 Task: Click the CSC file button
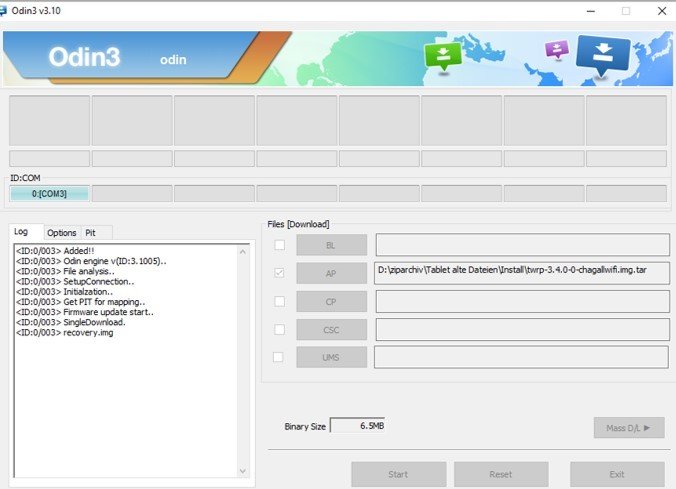pos(331,330)
